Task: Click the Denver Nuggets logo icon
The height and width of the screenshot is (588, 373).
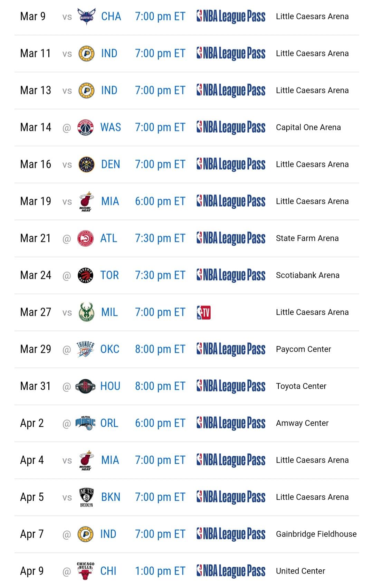Action: click(86, 164)
